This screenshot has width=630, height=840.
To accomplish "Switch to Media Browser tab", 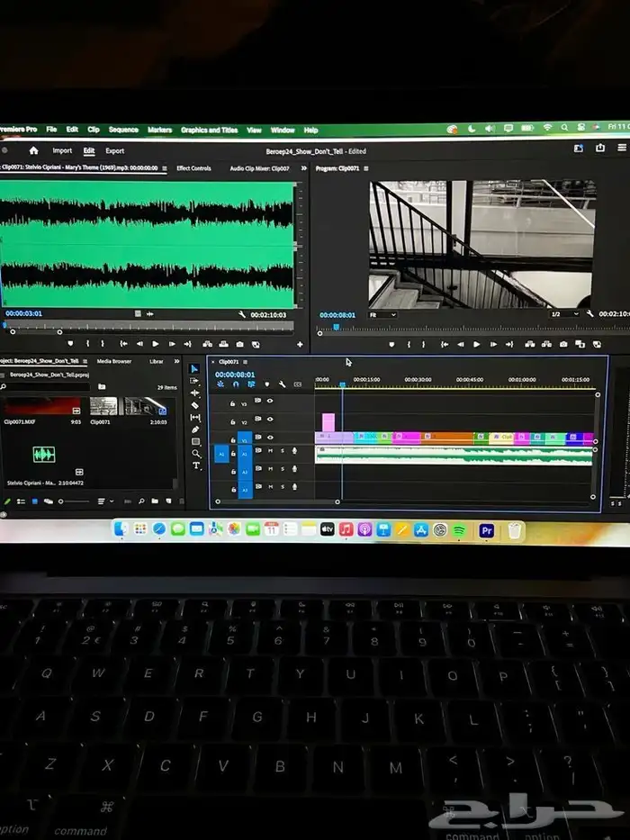I will click(x=114, y=361).
